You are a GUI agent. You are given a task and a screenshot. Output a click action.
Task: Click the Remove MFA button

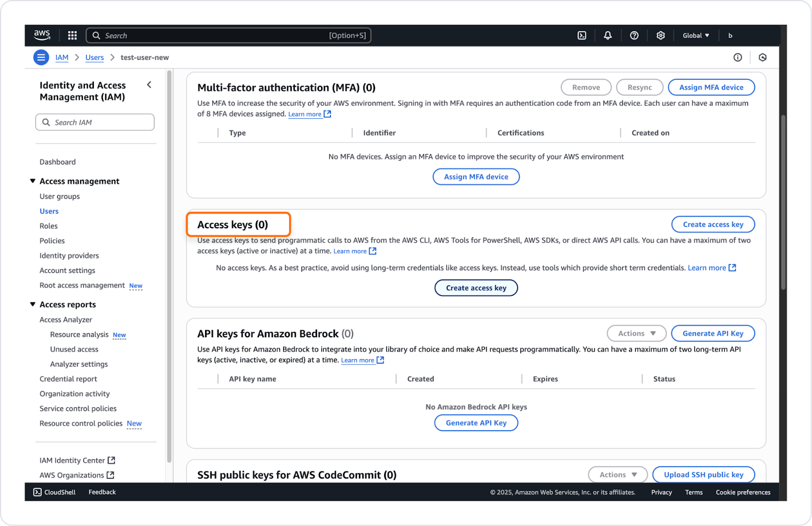point(586,87)
